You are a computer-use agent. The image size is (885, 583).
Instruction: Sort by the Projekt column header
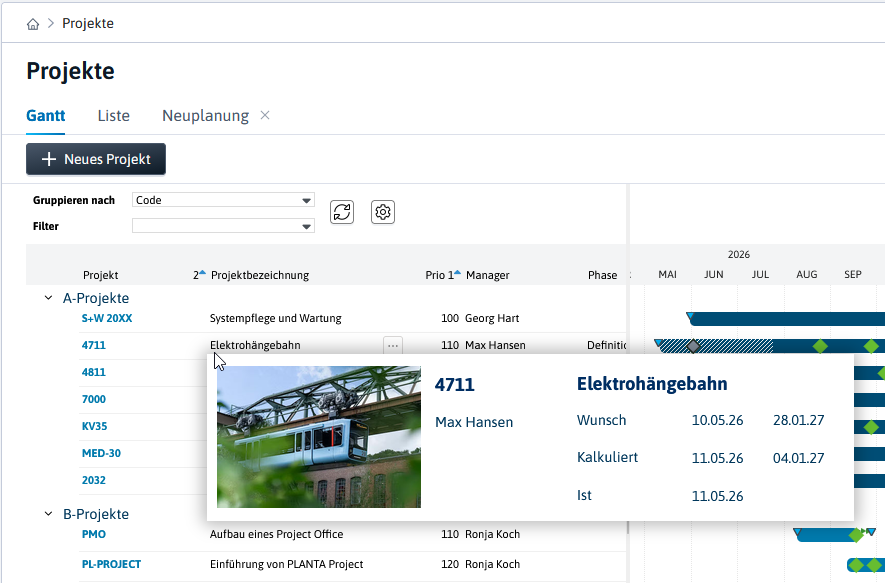100,275
